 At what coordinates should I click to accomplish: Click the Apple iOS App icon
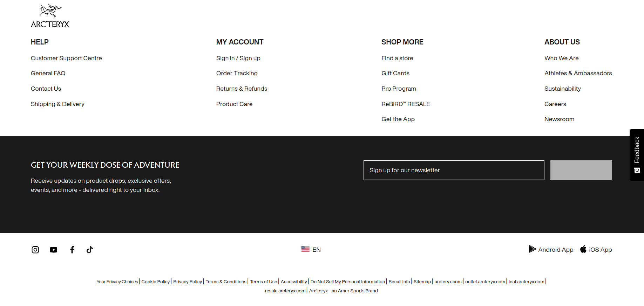click(x=583, y=249)
